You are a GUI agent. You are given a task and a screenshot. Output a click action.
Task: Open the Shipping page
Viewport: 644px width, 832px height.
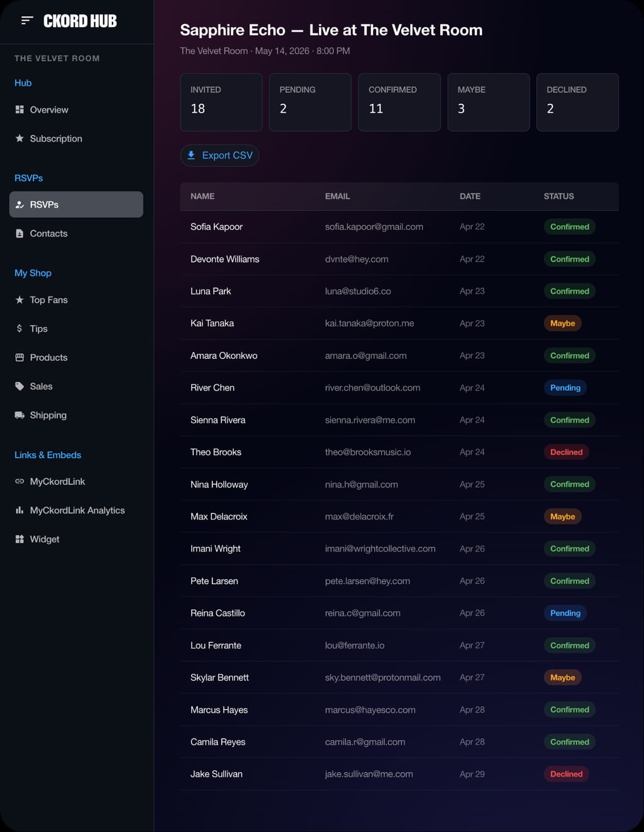click(76, 415)
